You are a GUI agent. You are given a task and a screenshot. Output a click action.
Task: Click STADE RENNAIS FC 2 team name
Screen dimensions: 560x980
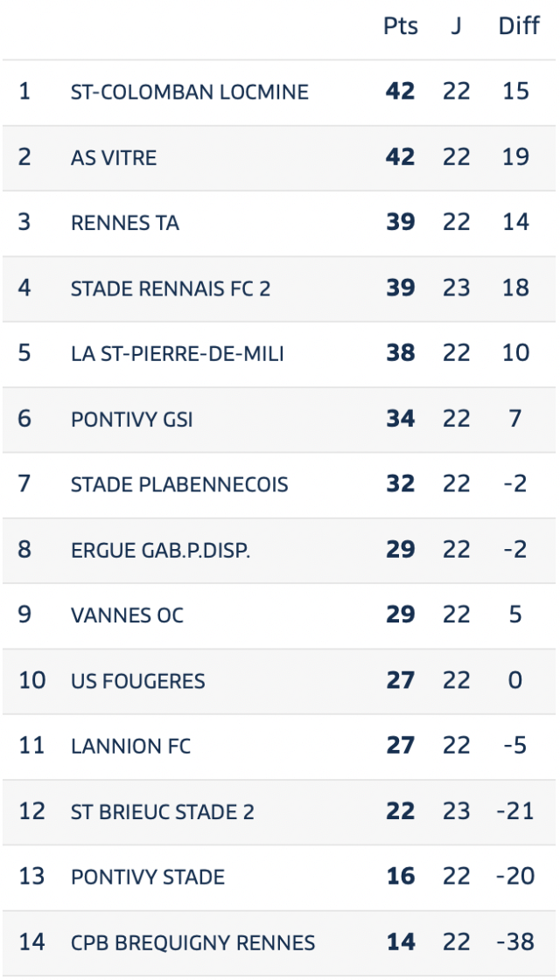[x=171, y=288]
